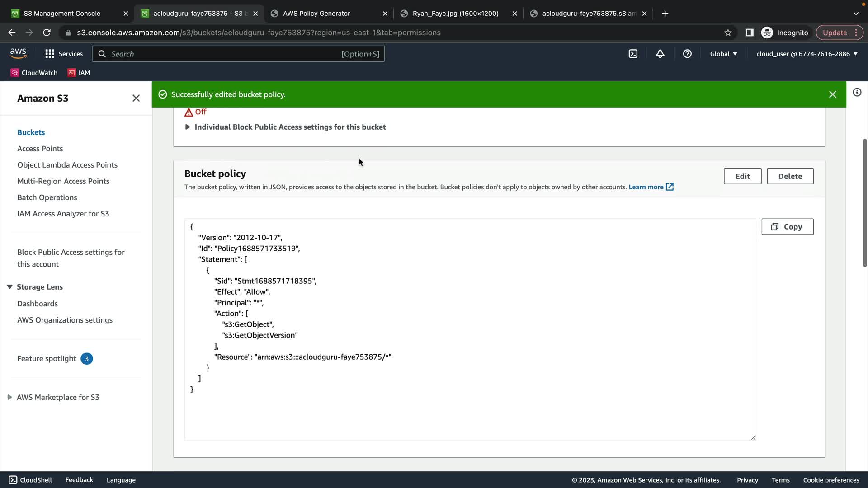This screenshot has height=488, width=868.
Task: Bookmark this page with the star icon
Action: click(728, 33)
